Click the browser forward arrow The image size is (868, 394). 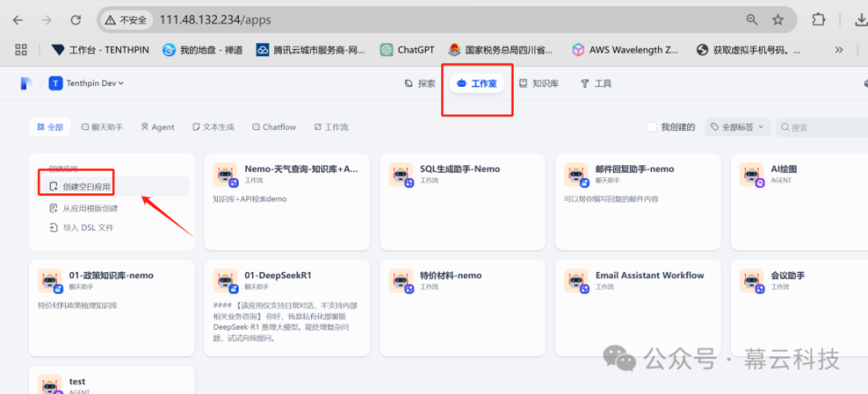point(47,21)
